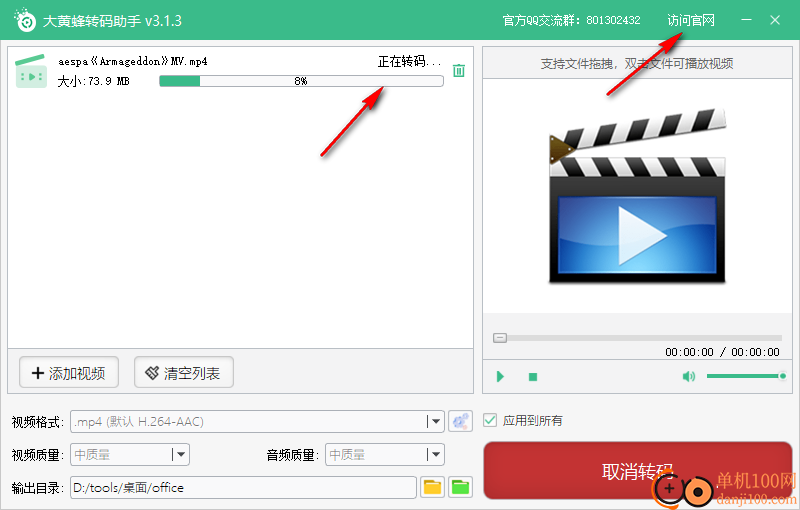Image resolution: width=800 pixels, height=510 pixels.
Task: Click the 清空列表 button
Action: point(184,373)
